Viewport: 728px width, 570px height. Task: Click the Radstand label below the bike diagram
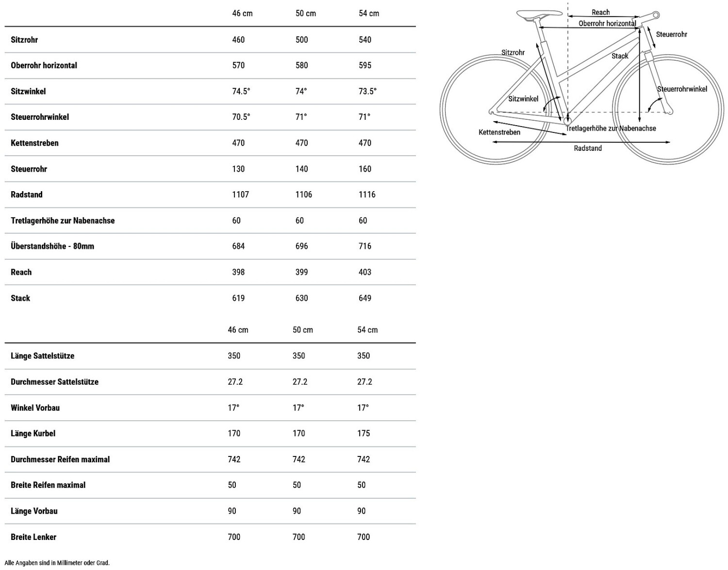(588, 148)
